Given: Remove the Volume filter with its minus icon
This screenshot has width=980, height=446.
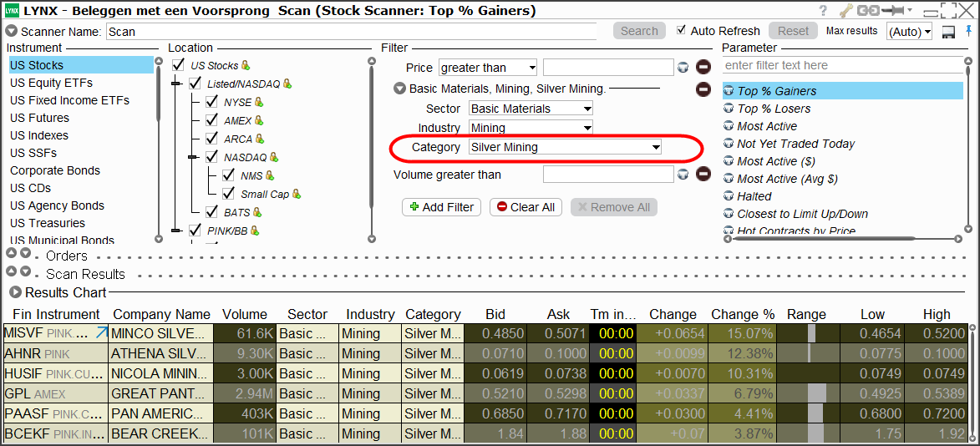Looking at the screenshot, I should point(703,175).
